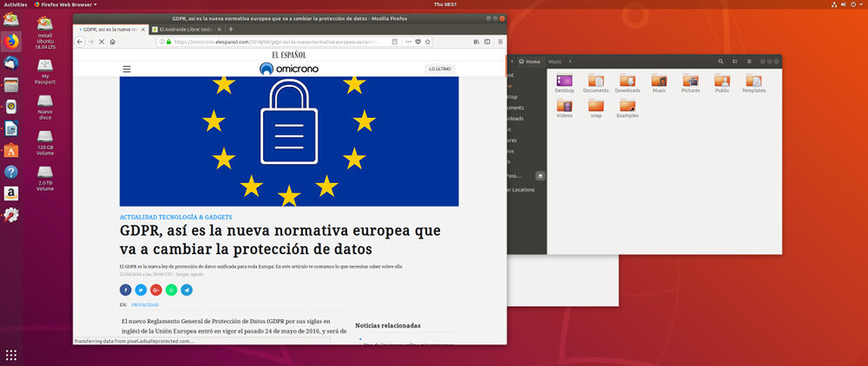Click the Firefox forward arrow button
The height and width of the screenshot is (366, 868).
point(91,42)
